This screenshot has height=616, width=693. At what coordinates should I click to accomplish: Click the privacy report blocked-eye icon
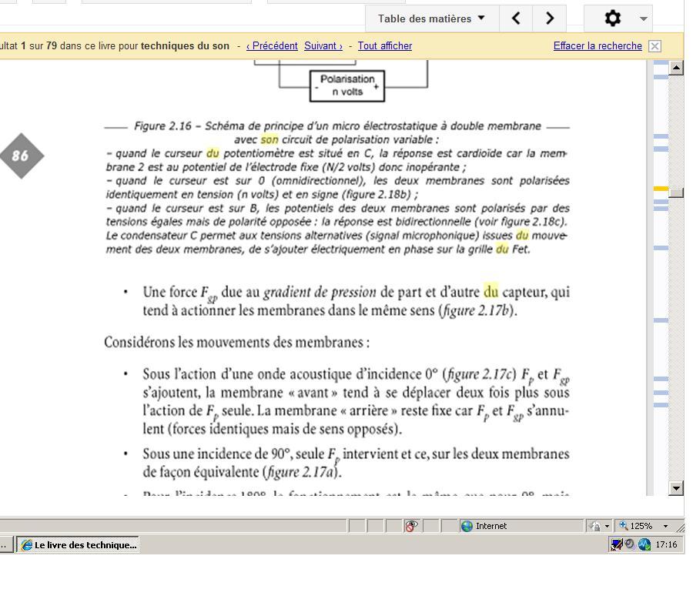(411, 526)
